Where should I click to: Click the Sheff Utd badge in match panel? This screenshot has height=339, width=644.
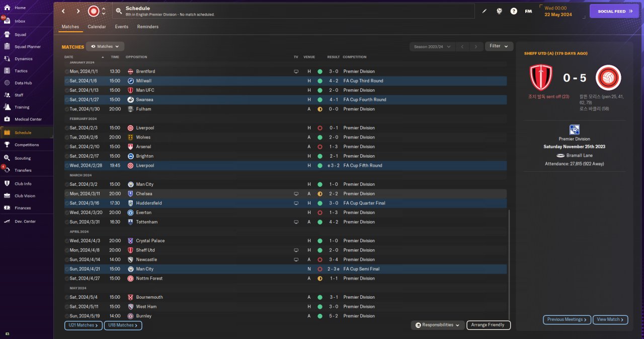pos(541,78)
